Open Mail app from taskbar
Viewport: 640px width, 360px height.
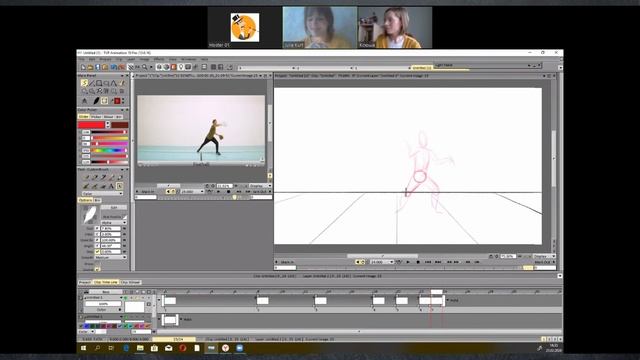tap(169, 348)
